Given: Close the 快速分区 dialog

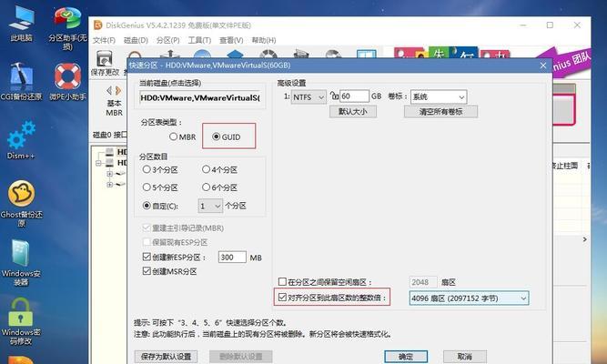Looking at the screenshot, I should pyautogui.click(x=543, y=66).
